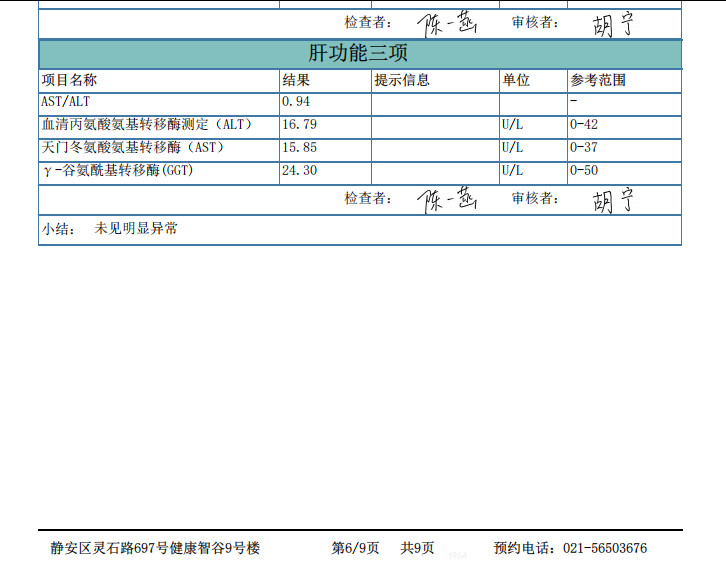This screenshot has width=726, height=561.
Task: Click the reference range 0-50
Action: coord(584,171)
